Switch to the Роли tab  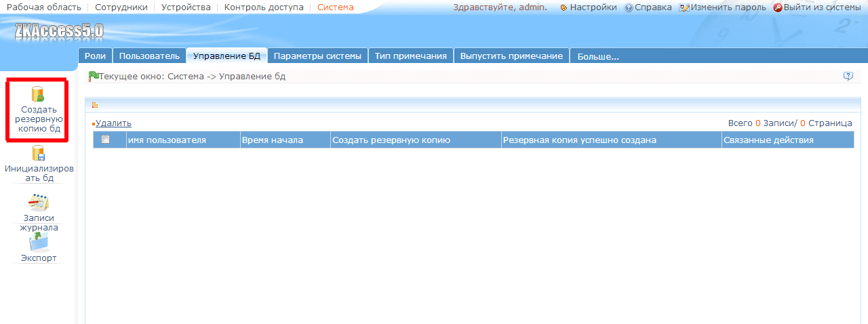(95, 56)
